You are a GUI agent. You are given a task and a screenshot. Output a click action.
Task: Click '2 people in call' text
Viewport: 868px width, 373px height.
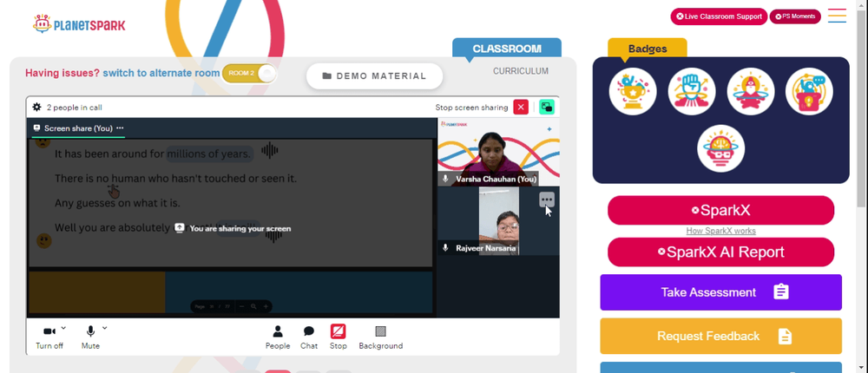[x=74, y=108]
